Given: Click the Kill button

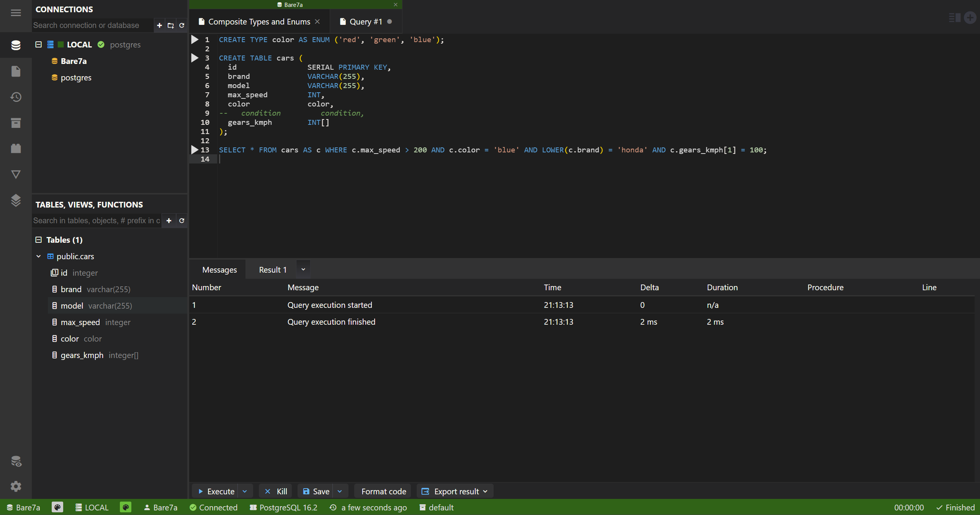Looking at the screenshot, I should click(276, 491).
